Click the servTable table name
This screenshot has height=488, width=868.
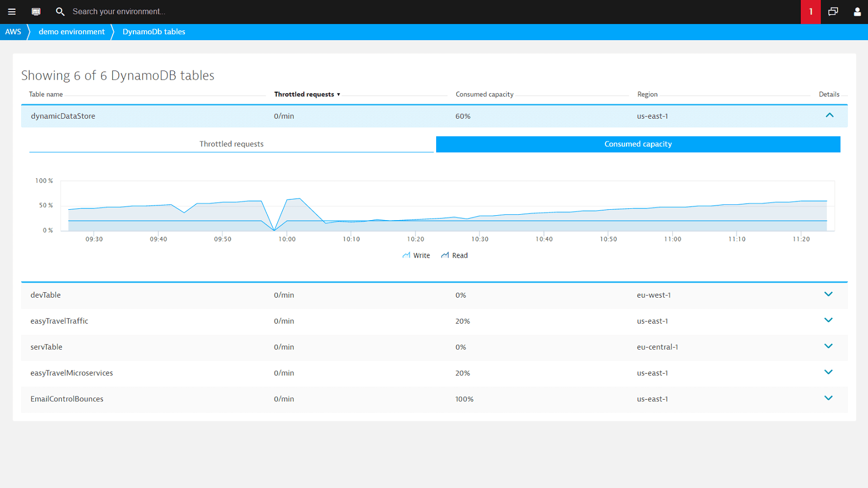pos(46,347)
